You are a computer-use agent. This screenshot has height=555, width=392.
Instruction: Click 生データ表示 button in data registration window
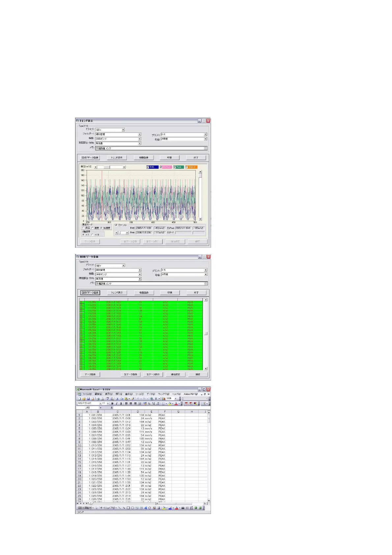(x=153, y=374)
